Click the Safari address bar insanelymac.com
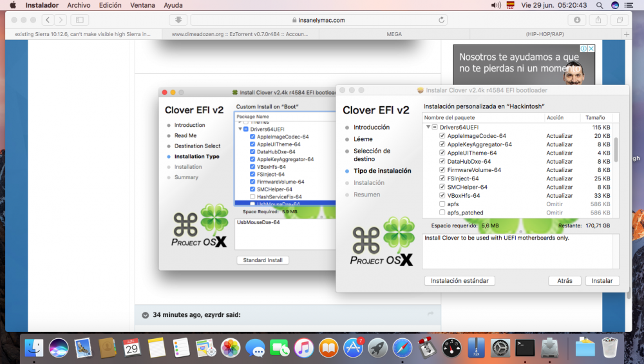 coord(319,20)
